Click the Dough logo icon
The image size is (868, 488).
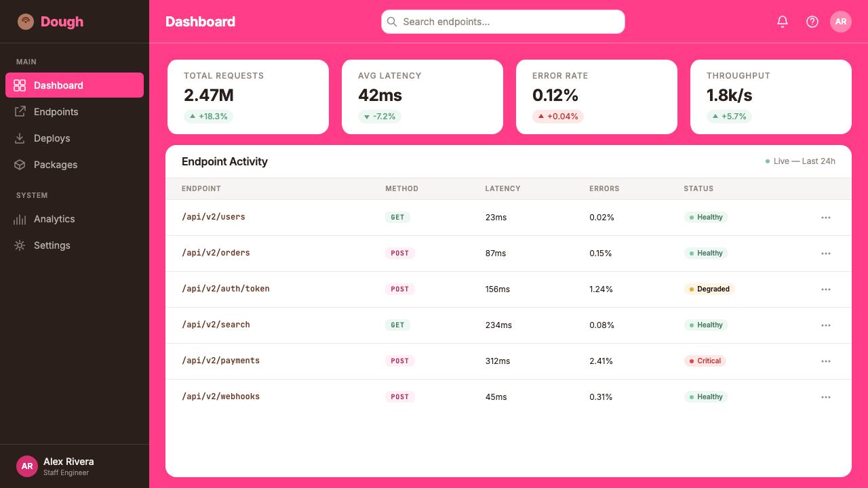pos(26,22)
